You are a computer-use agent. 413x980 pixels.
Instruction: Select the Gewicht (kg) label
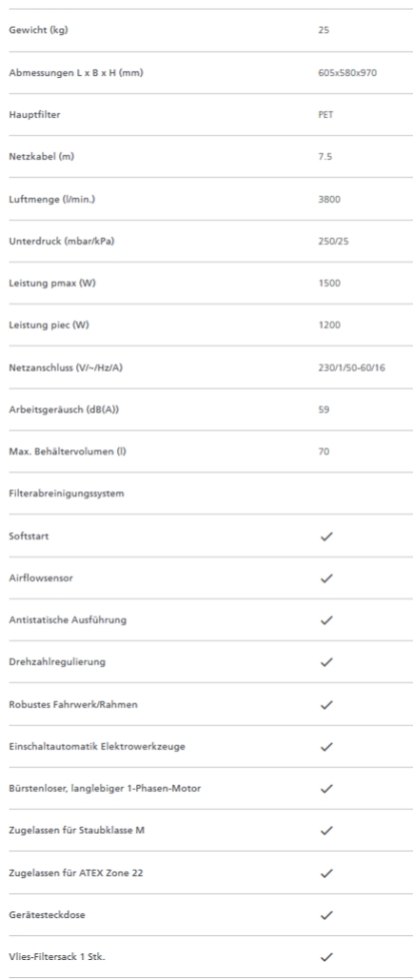click(38, 30)
